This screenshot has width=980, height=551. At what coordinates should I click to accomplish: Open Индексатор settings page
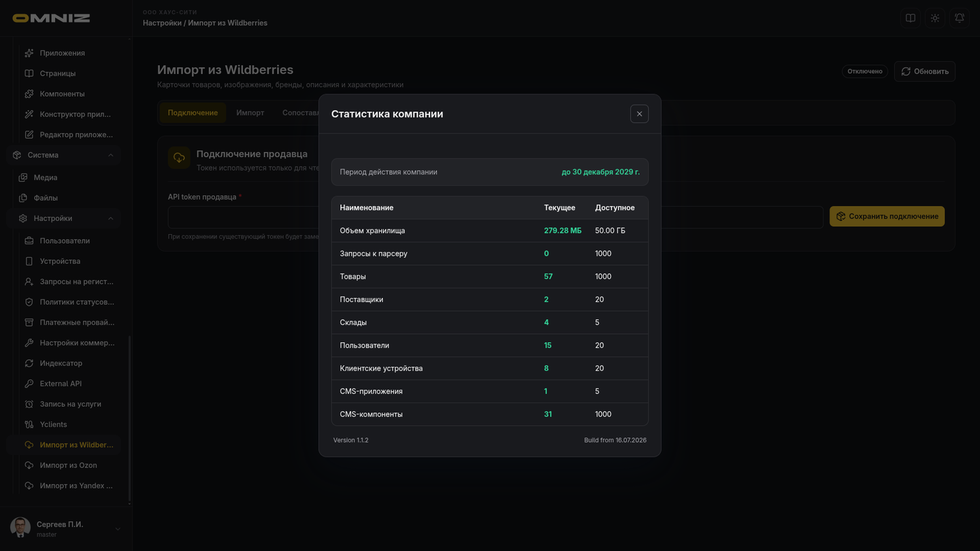[x=61, y=363]
